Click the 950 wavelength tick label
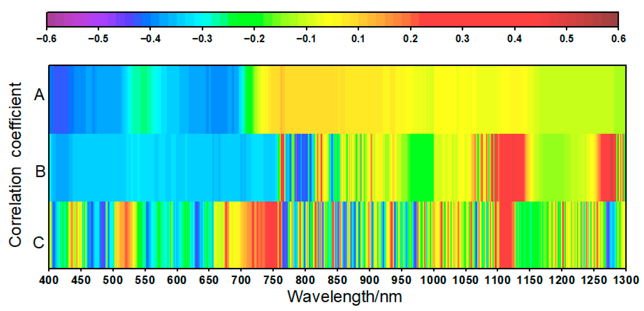Image resolution: width=644 pixels, height=311 pixels. click(x=401, y=280)
